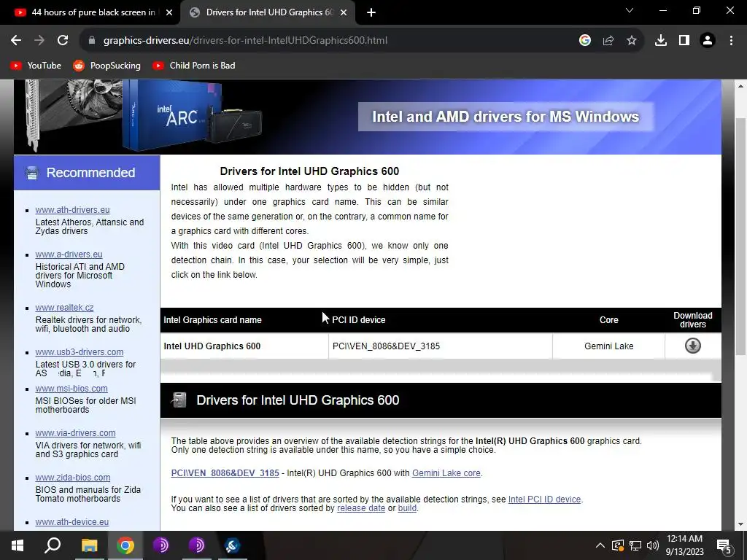This screenshot has height=560, width=747.
Task: Click the PCI\VEN_8086&DEV_3185 hyperlink
Action: tap(225, 473)
